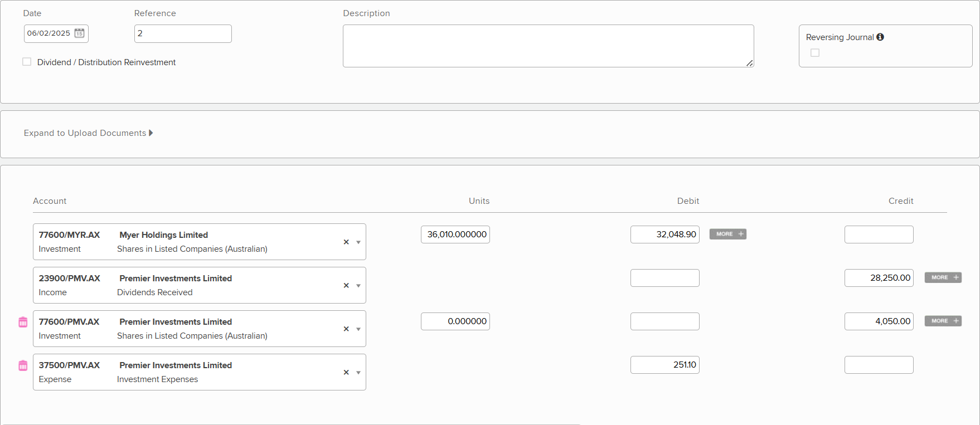Click into the Description text area
This screenshot has height=425, width=980.
(x=549, y=46)
